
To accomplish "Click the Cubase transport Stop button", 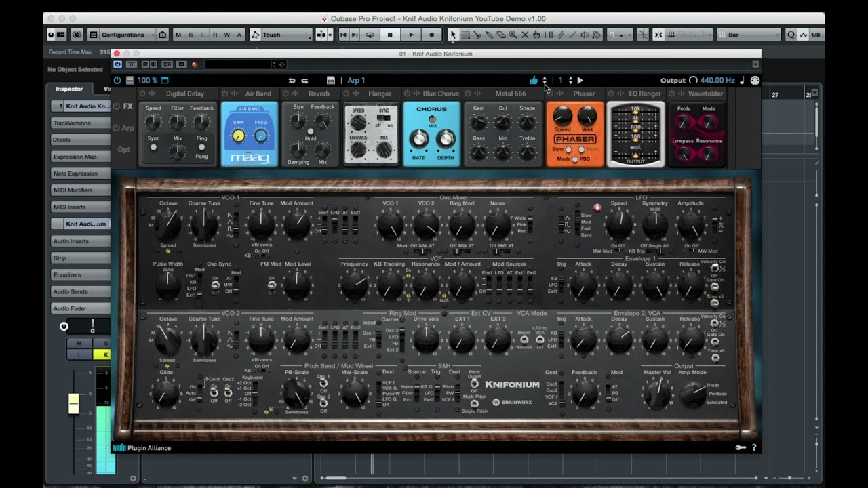I will pos(390,35).
